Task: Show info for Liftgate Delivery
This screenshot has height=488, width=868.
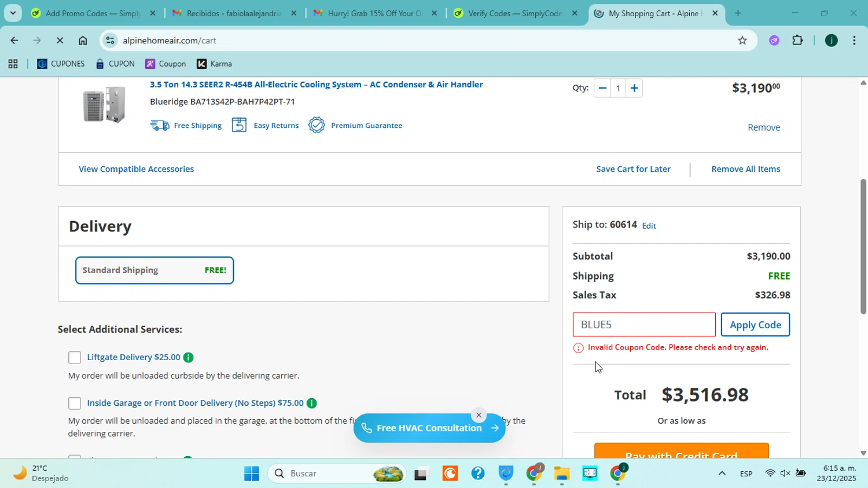Action: [188, 358]
